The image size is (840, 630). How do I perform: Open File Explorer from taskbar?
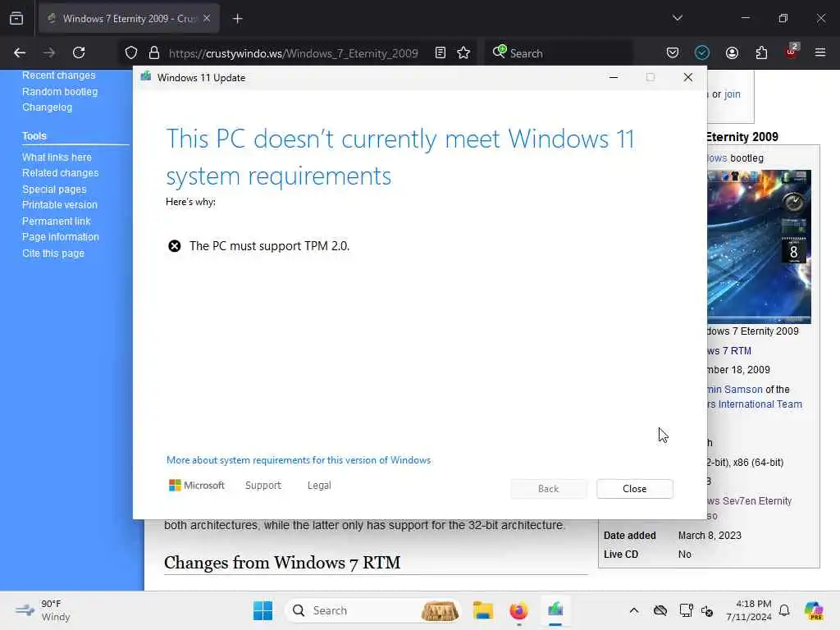pyautogui.click(x=482, y=610)
